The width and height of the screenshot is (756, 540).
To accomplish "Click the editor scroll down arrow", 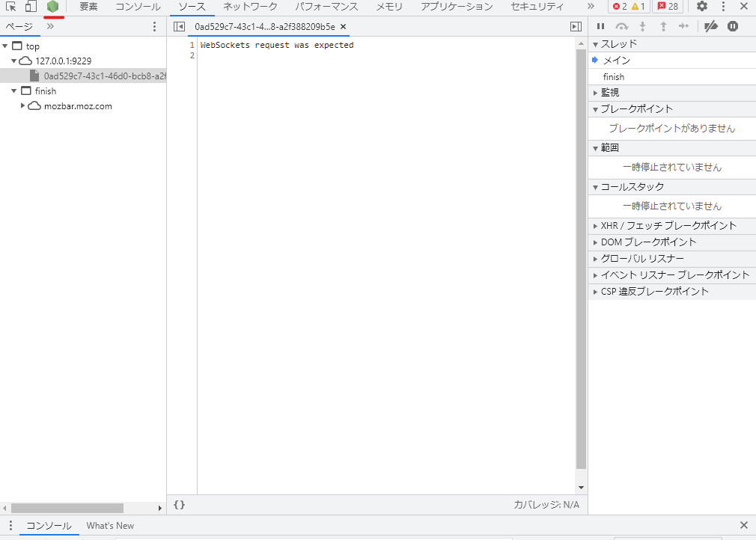I will click(x=581, y=488).
